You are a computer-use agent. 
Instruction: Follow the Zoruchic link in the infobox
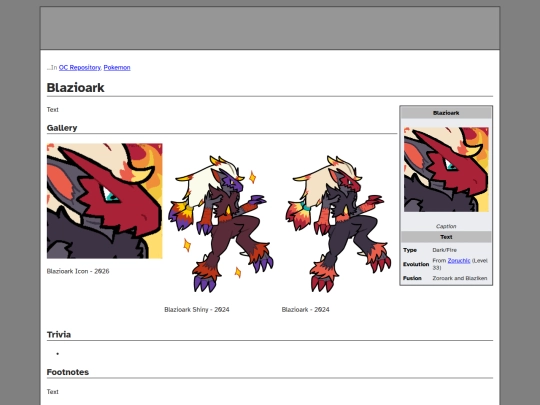(459, 261)
